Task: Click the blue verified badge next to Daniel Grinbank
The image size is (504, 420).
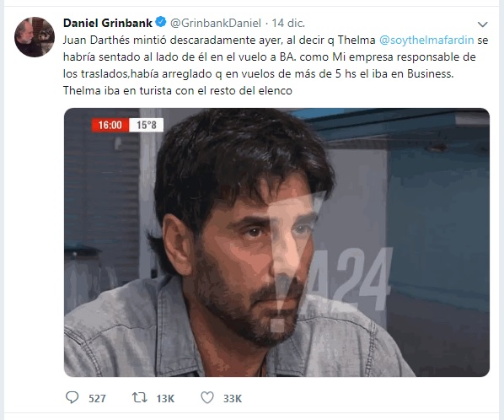Action: click(161, 22)
